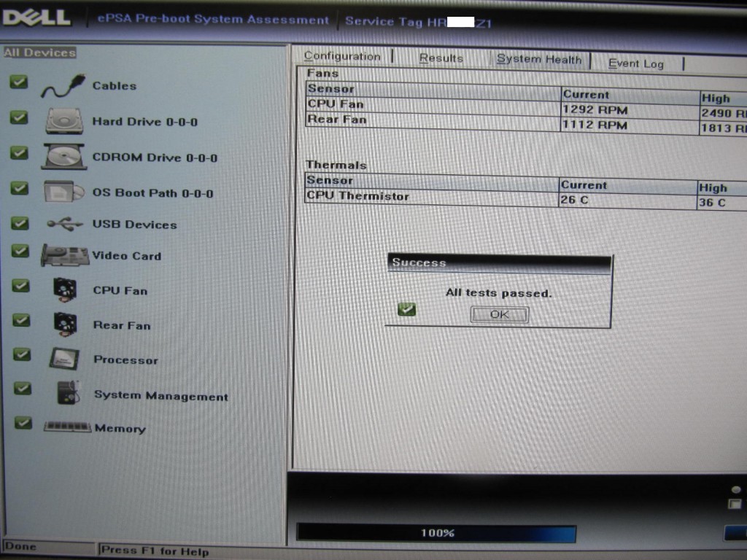The height and width of the screenshot is (560, 747).
Task: Uncheck the Memory checkbox
Action: (23, 423)
